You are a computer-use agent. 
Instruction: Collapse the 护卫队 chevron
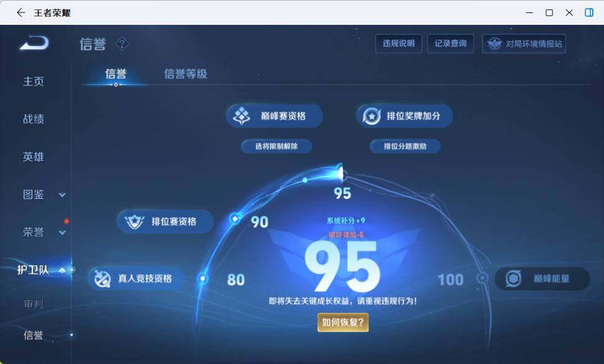click(x=62, y=270)
